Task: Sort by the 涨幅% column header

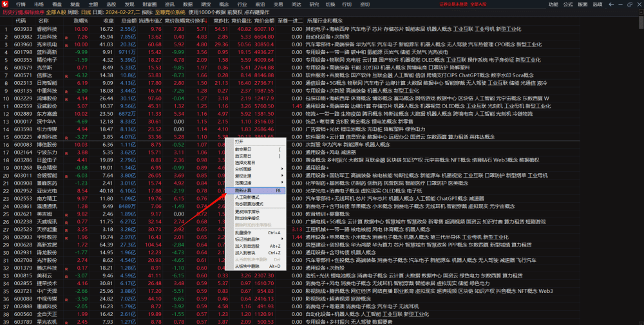Action: [81, 21]
